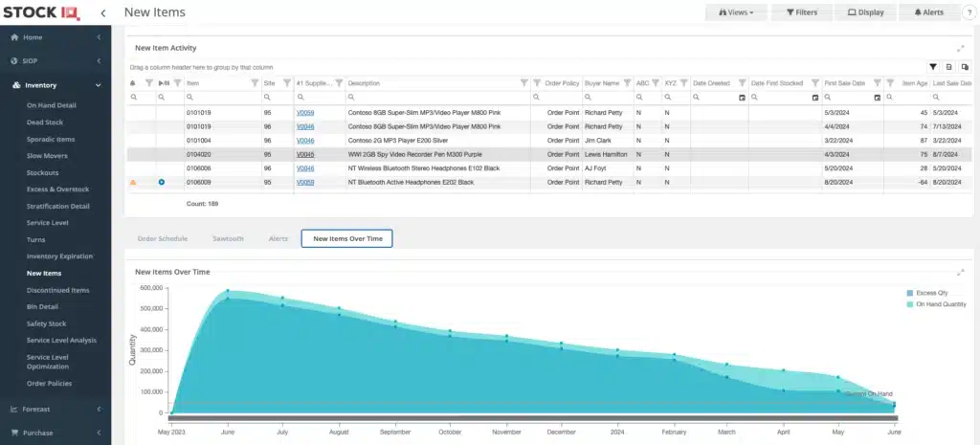The height and width of the screenshot is (445, 980).
Task: Click the Buyer Name column search field
Action: pos(608,99)
